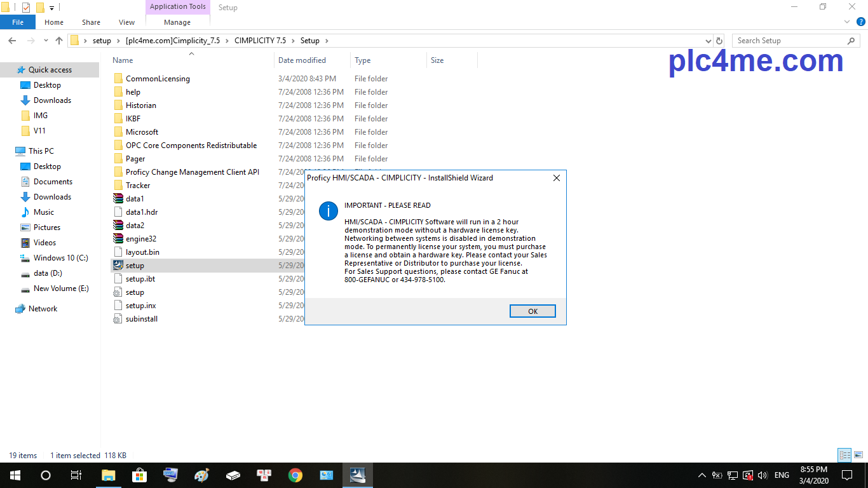Click the InstallShield setup taskbar icon

click(x=358, y=475)
